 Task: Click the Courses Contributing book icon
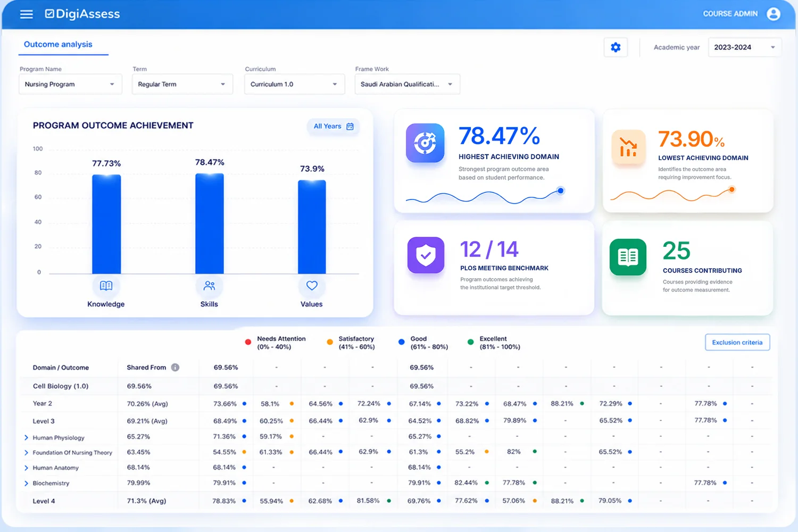pyautogui.click(x=628, y=257)
